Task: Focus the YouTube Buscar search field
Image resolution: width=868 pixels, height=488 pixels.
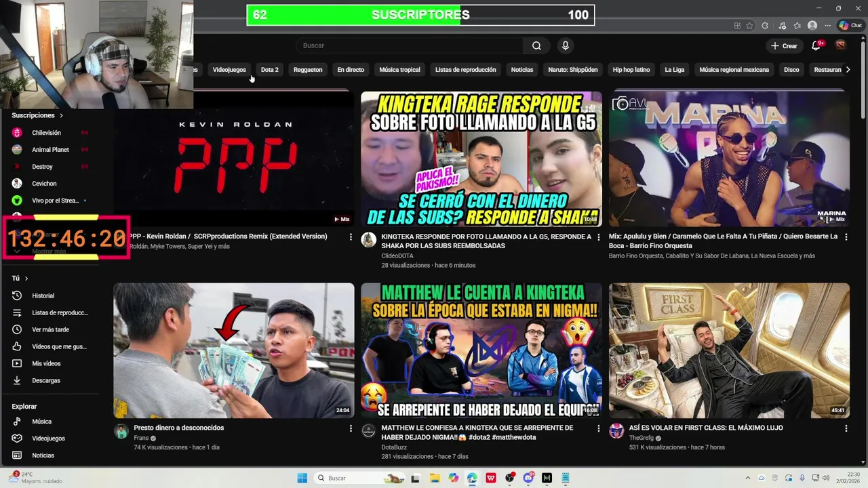Action: point(409,45)
